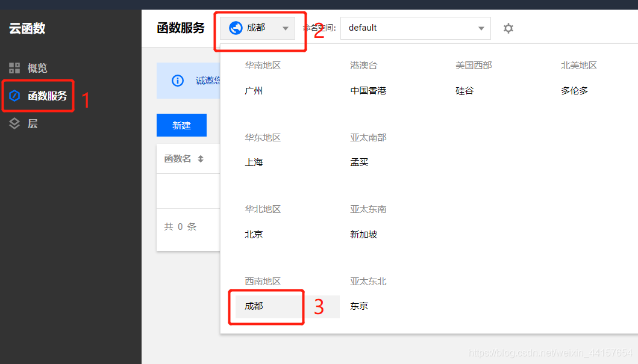Click the namespace dropdown arrow

coord(481,28)
